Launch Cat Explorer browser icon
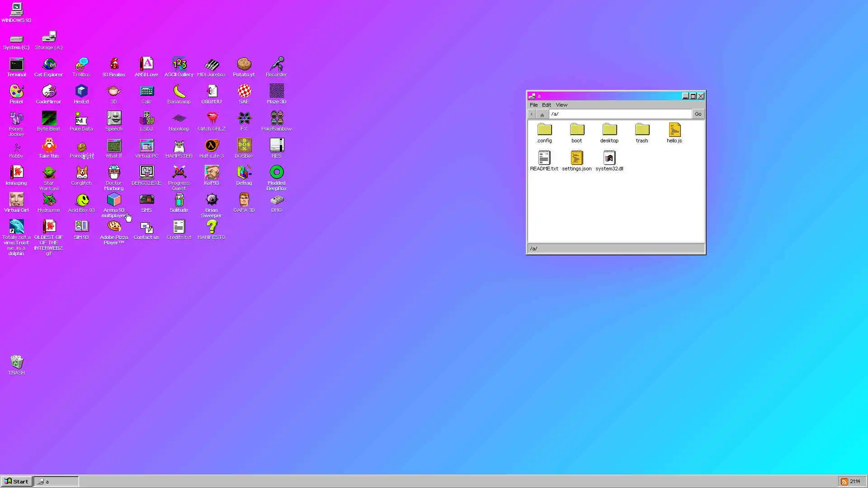 coord(49,65)
